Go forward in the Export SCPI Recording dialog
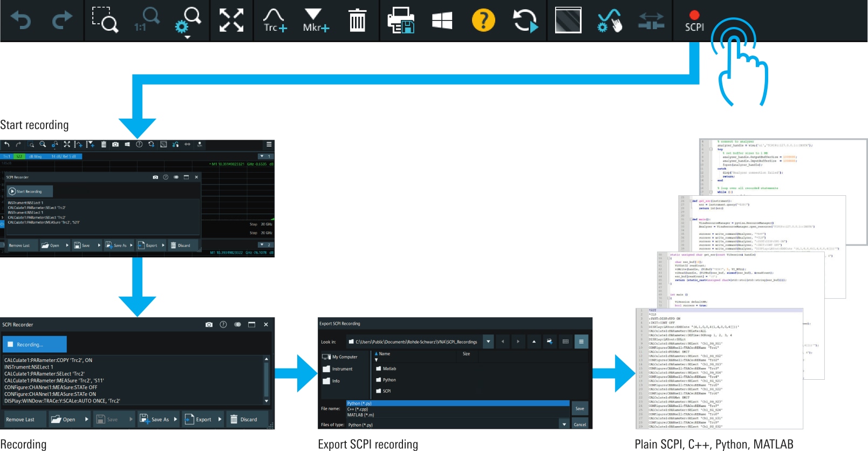The image size is (868, 451). 518,341
